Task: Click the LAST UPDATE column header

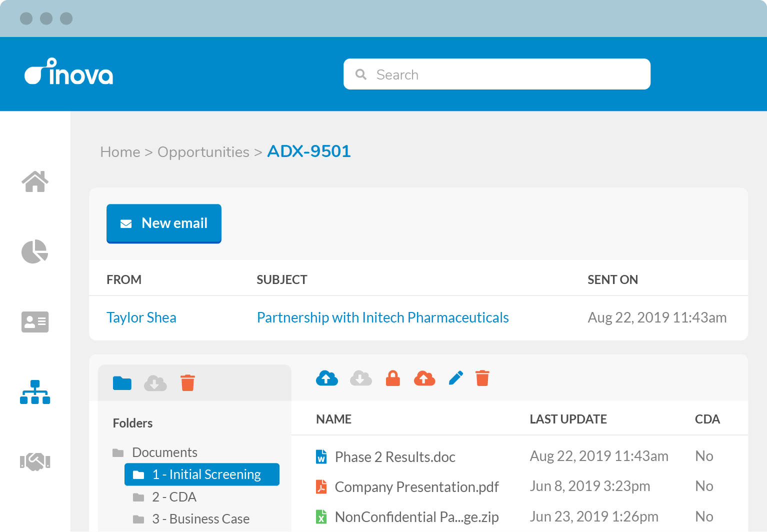Action: point(568,419)
